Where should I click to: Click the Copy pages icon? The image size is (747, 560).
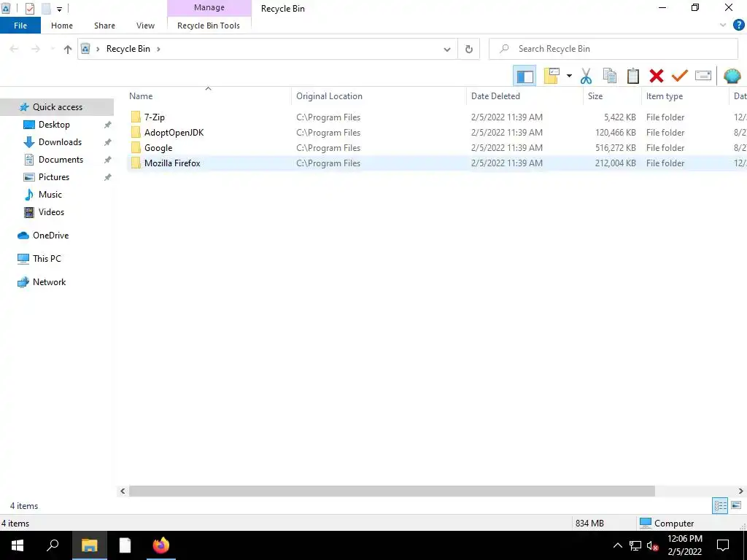pyautogui.click(x=609, y=76)
